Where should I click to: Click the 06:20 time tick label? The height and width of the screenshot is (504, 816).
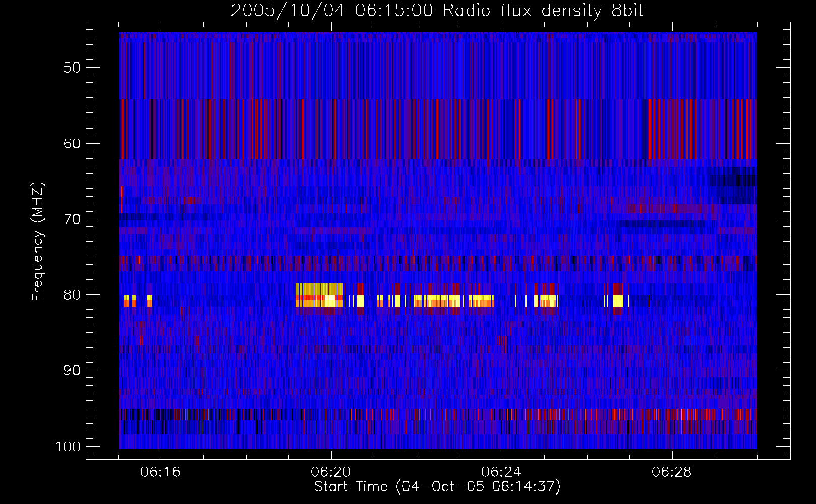pyautogui.click(x=331, y=472)
